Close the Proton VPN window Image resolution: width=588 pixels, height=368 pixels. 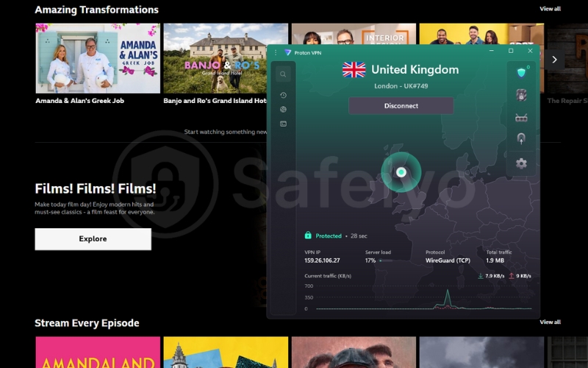(530, 51)
